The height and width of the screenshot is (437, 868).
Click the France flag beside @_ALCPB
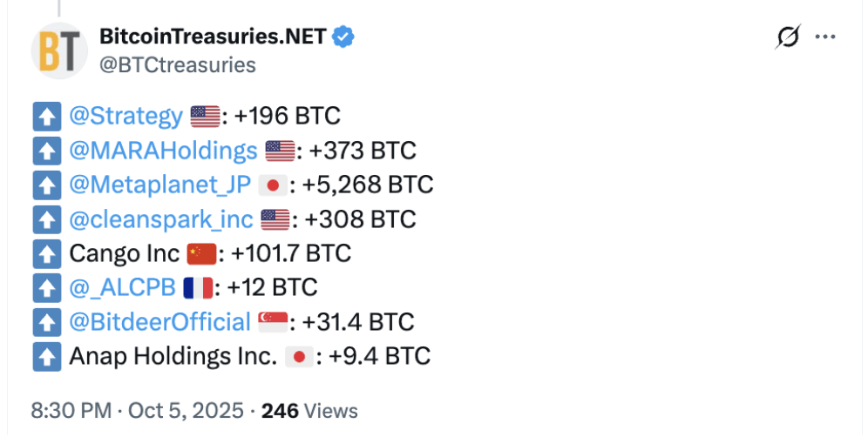pyautogui.click(x=198, y=288)
